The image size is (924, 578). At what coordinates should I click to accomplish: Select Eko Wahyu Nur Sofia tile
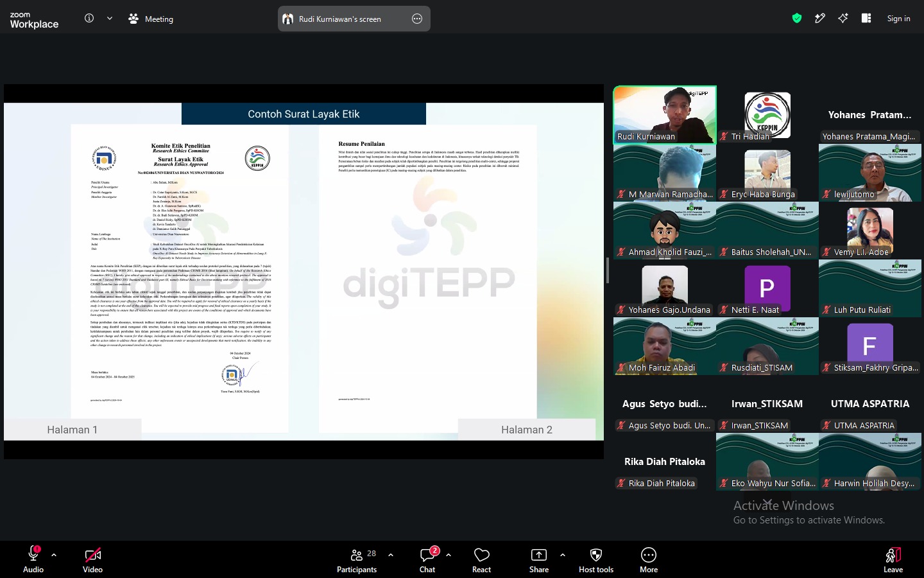pyautogui.click(x=767, y=462)
